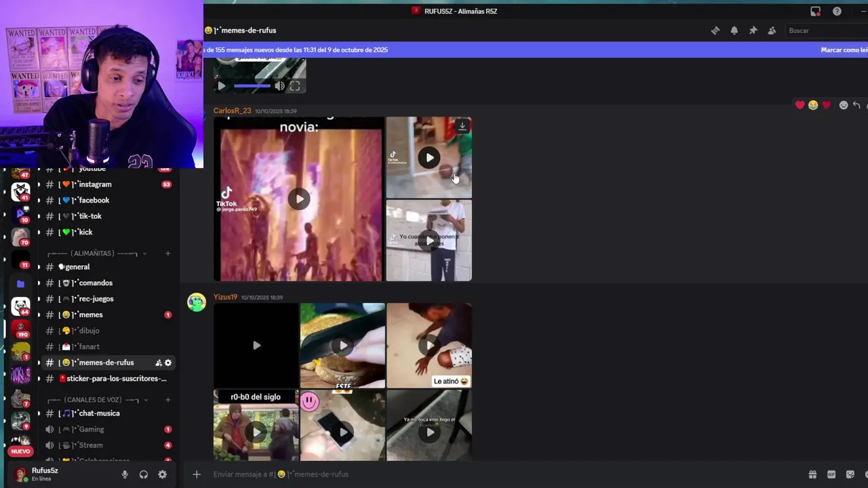
Task: Collapse the ALIMAÑITAS category chevron
Action: point(144,253)
